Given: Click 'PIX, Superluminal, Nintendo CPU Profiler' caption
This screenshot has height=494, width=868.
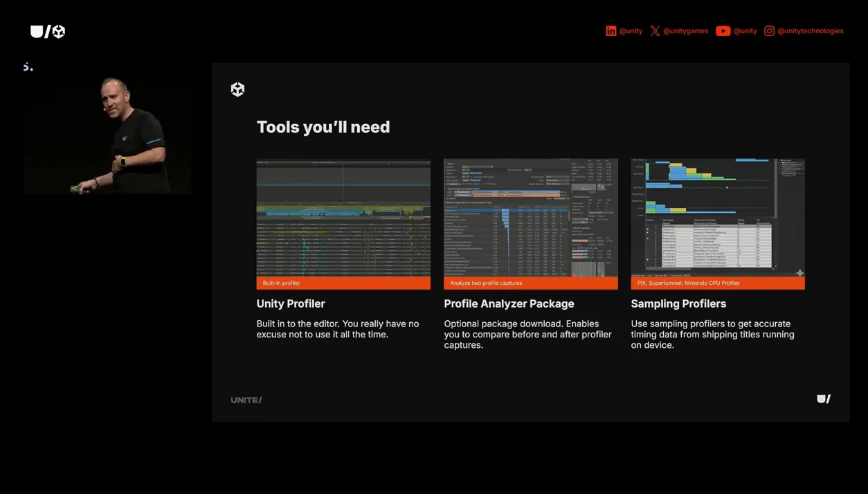Looking at the screenshot, I should (x=718, y=283).
